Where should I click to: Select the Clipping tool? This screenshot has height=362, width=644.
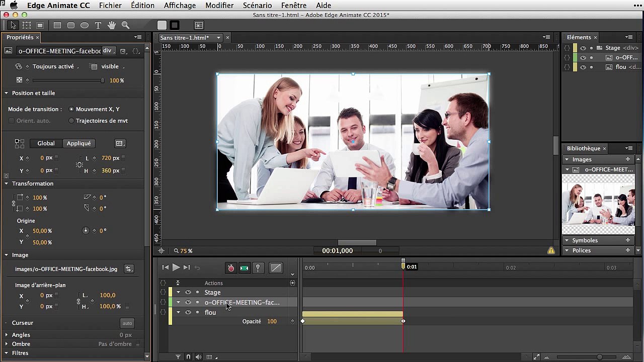pyautogui.click(x=40, y=25)
